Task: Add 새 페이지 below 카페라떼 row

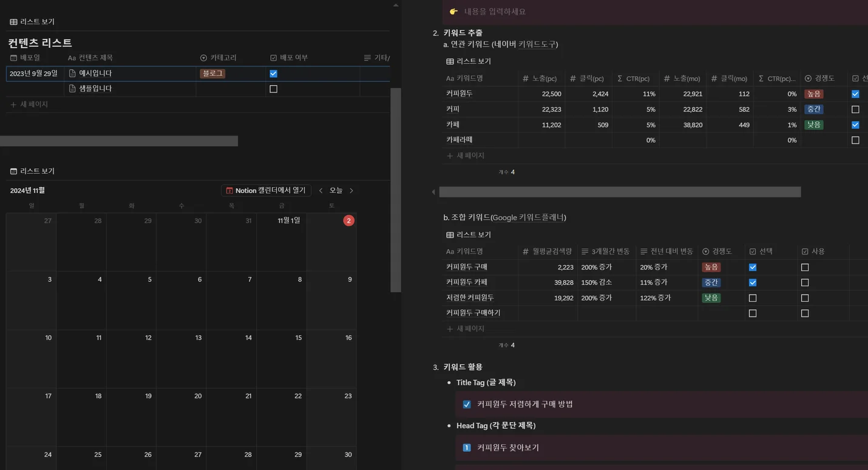Action: click(466, 155)
